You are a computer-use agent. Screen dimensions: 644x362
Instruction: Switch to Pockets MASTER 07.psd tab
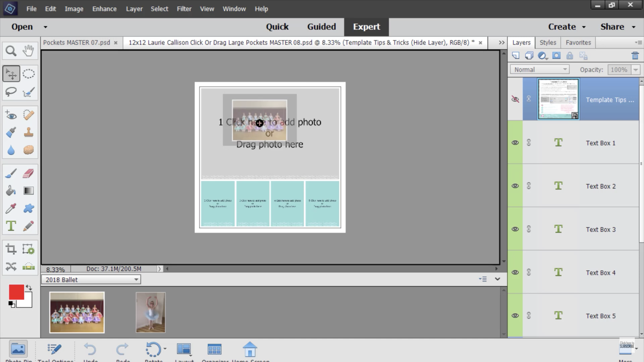pyautogui.click(x=76, y=43)
